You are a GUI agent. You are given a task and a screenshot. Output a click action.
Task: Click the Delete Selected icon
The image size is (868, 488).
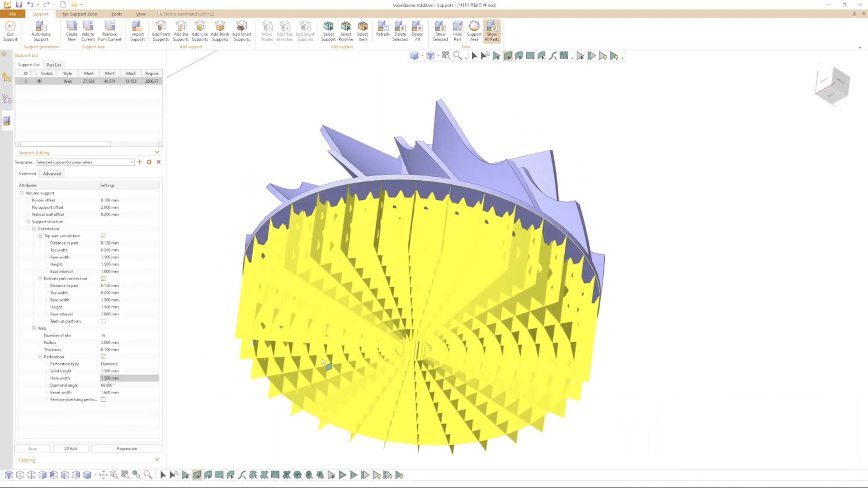point(400,31)
